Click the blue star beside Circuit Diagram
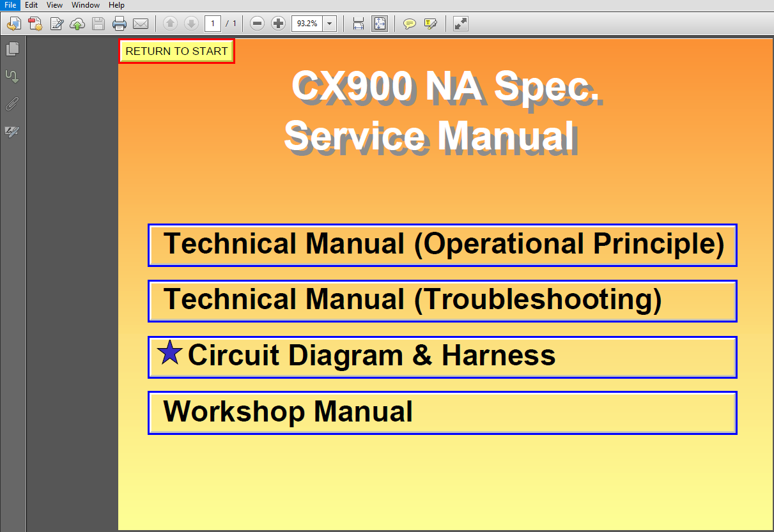The image size is (774, 532). [x=169, y=353]
